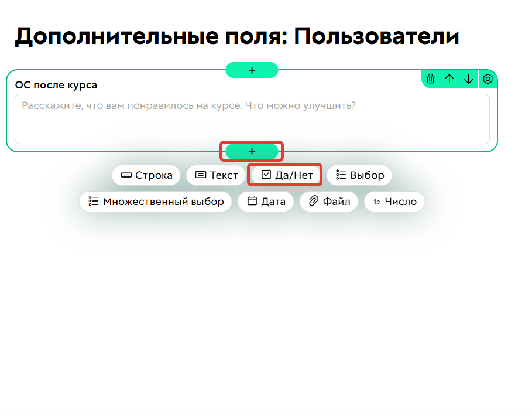Add a Число field type
Screen dimensions: 532x416
coord(394,201)
